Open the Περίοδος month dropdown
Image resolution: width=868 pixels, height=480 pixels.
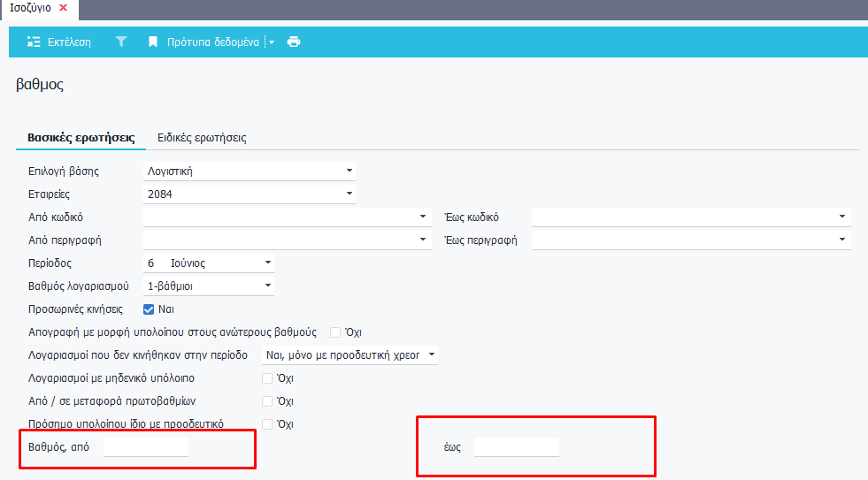tap(268, 263)
